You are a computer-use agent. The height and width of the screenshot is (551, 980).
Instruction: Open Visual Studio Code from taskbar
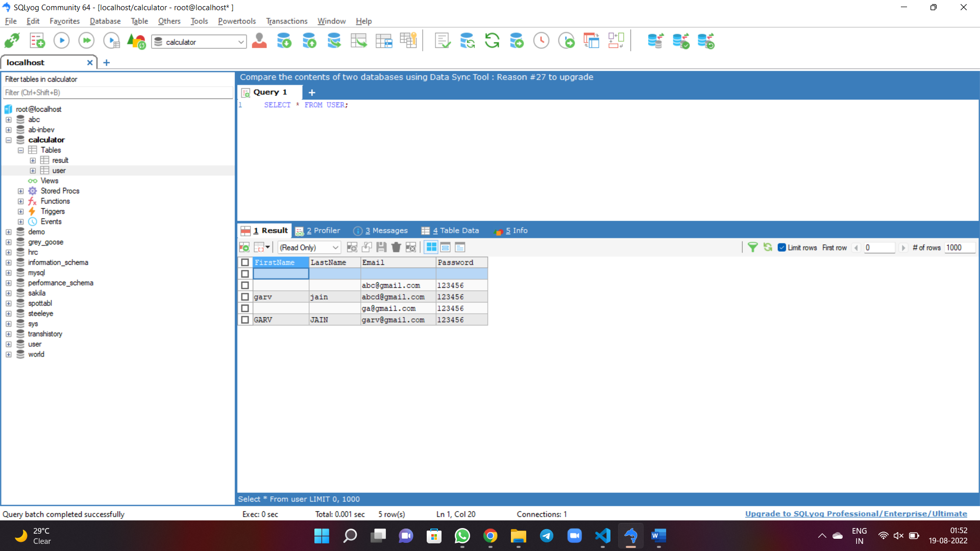pyautogui.click(x=603, y=536)
